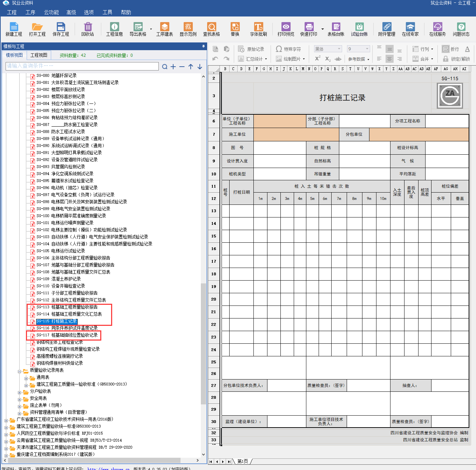Viewport: 476px width, 470px height.
Task: Open 工序建表 tool
Action: pyautogui.click(x=165, y=29)
